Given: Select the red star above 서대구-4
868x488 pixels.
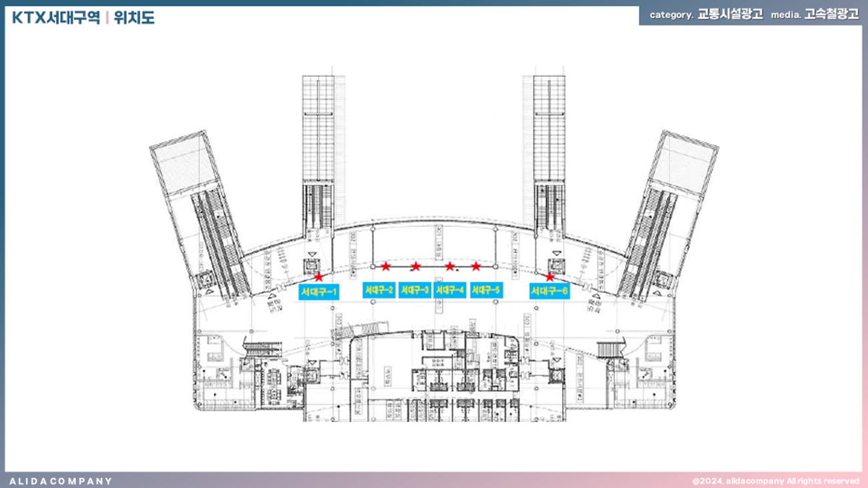Looking at the screenshot, I should (x=449, y=266).
